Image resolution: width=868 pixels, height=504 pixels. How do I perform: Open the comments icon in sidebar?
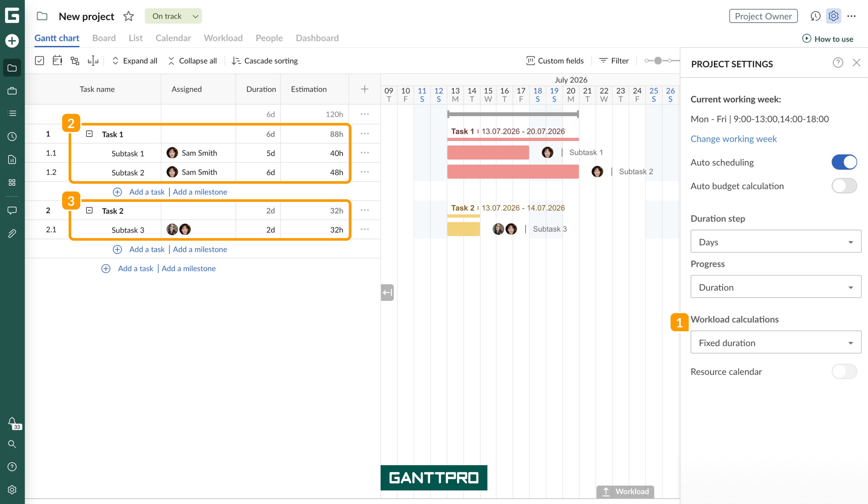pos(12,210)
